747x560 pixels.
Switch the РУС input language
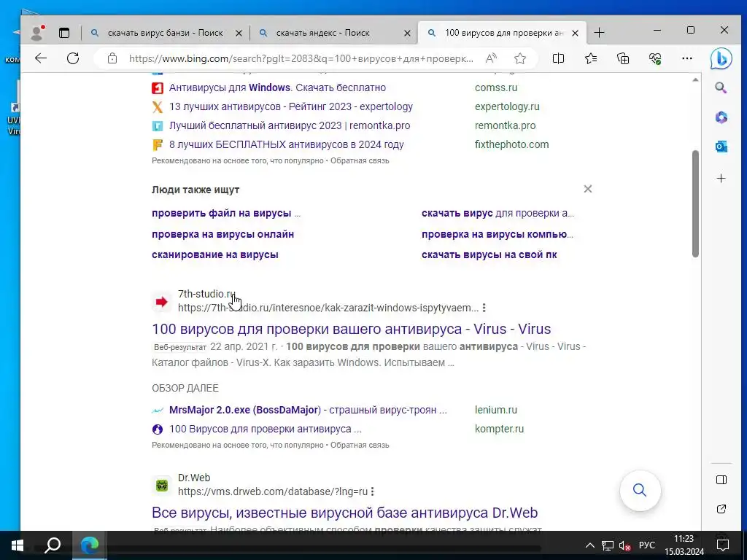(646, 545)
